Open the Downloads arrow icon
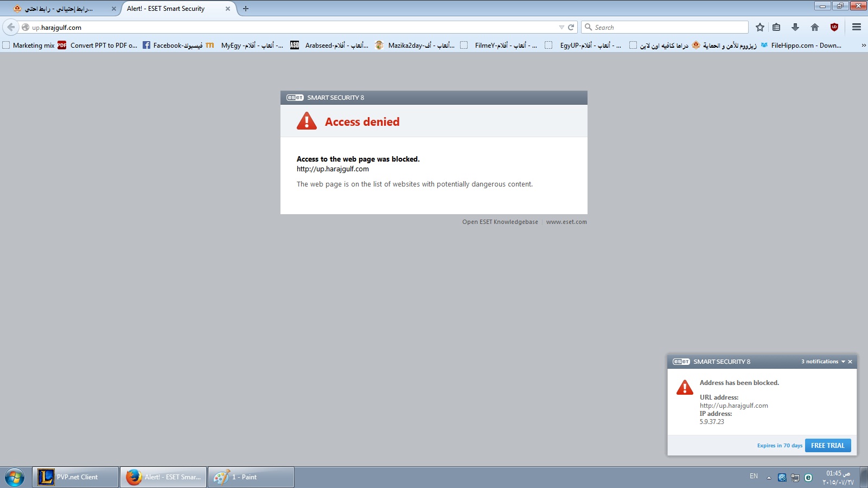This screenshot has height=488, width=868. pyautogui.click(x=795, y=27)
